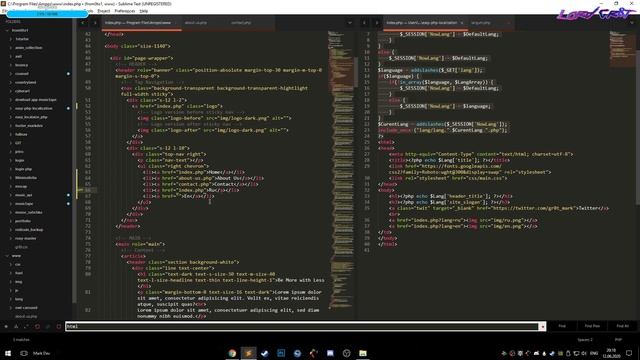640x360 pixels.
Task: Close the right pane index.php tab
Action: coord(462,23)
